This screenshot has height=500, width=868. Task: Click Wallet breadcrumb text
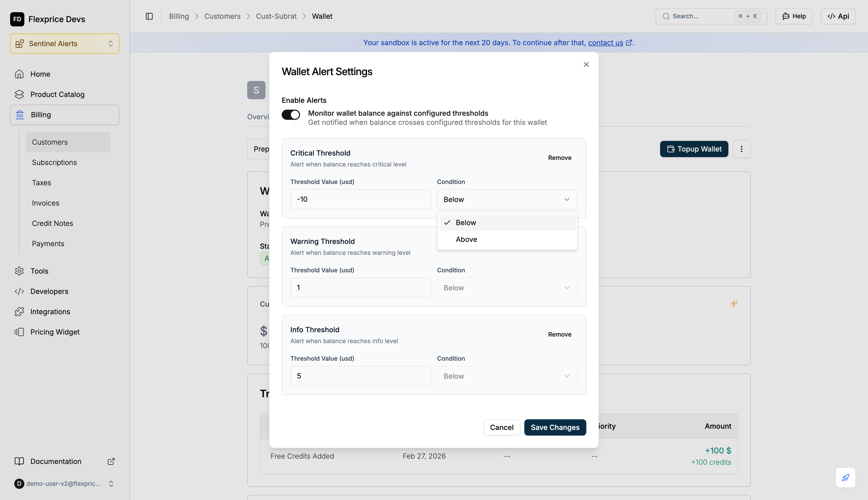click(x=322, y=16)
